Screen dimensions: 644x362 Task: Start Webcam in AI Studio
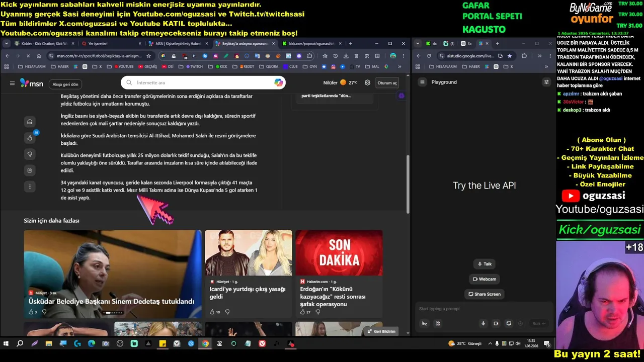click(485, 279)
